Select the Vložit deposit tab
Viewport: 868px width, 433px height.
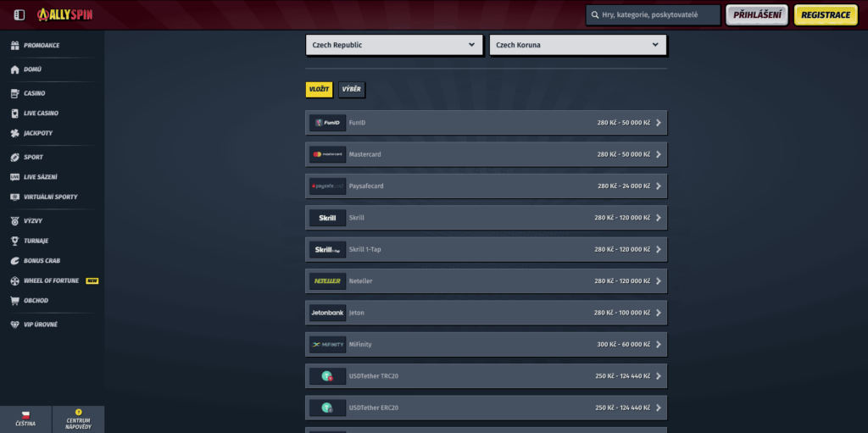pyautogui.click(x=319, y=90)
